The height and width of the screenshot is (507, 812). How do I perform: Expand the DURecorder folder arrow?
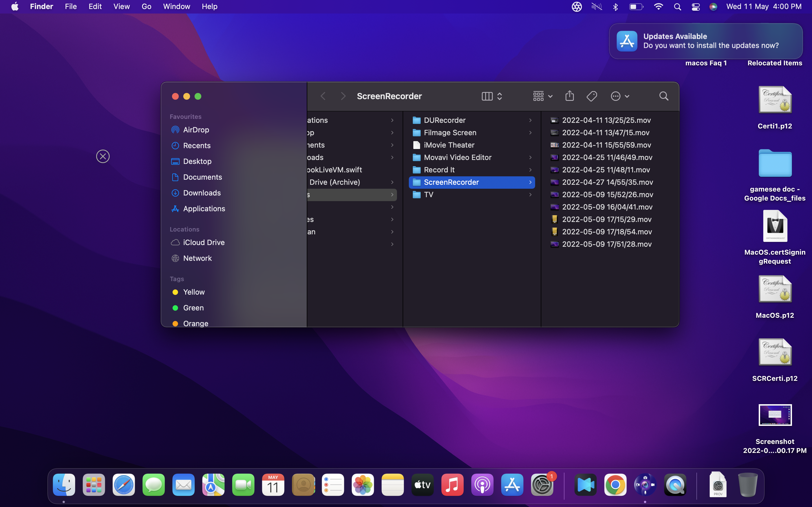[x=530, y=120]
